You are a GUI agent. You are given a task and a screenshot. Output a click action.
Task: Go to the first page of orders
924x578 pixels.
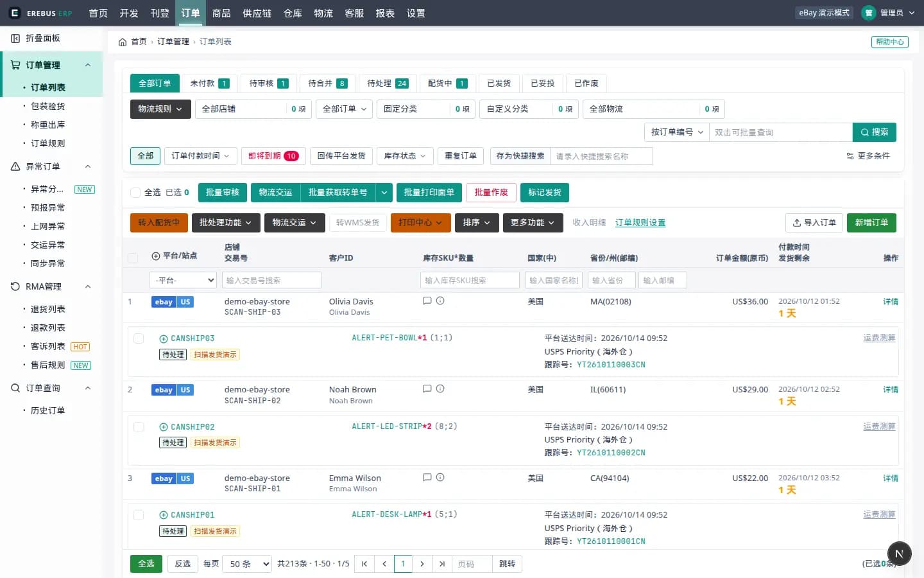364,564
